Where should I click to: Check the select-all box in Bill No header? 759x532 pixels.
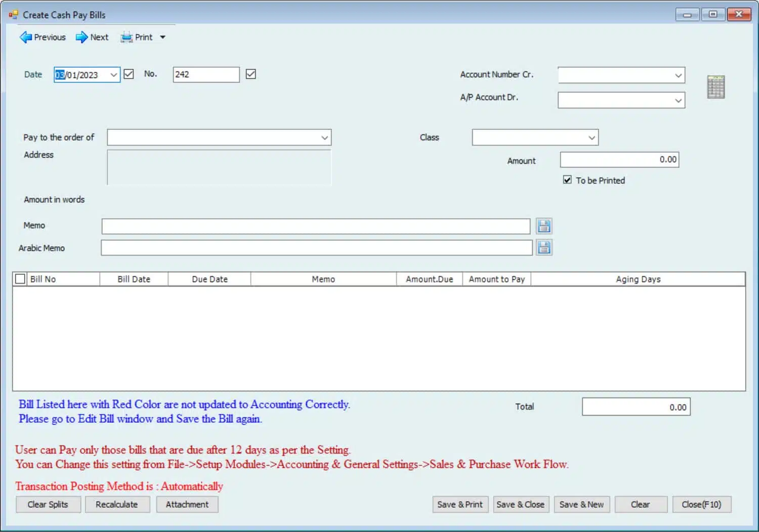pyautogui.click(x=20, y=279)
